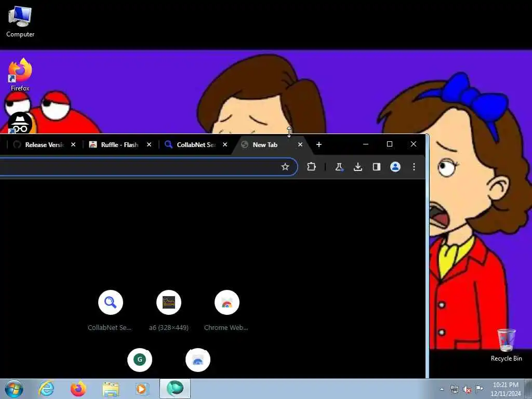Screen dimensions: 532x399
Task: Close the browser window
Action: point(413,144)
